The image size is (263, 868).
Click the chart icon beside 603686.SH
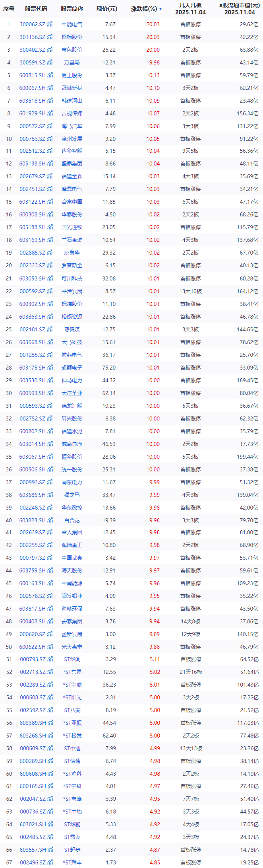click(50, 495)
